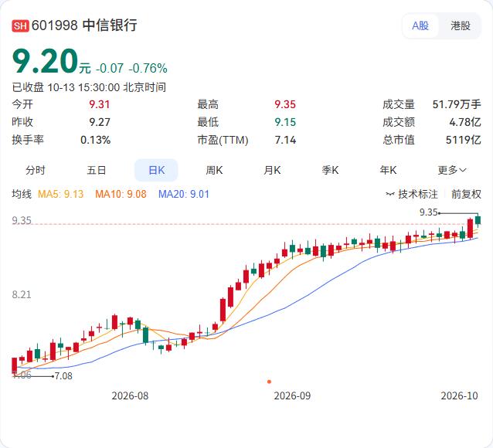
Task: Click the 昨收 value 9.27
Action: (x=100, y=122)
